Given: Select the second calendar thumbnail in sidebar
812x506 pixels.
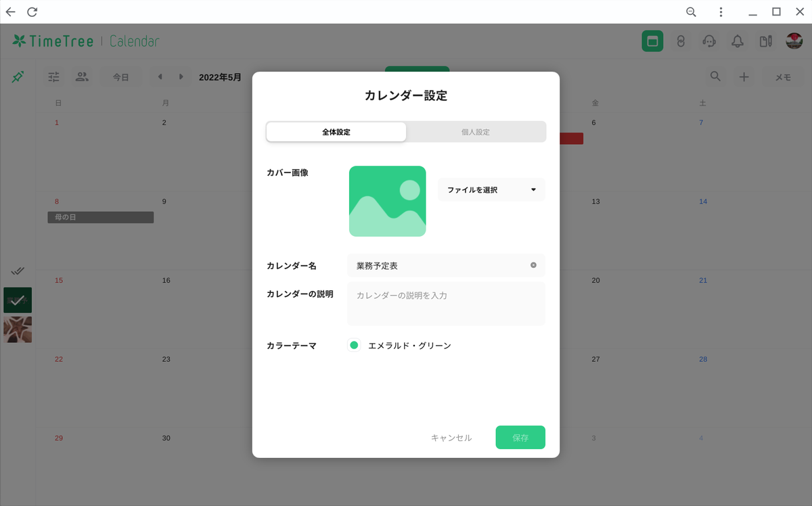Looking at the screenshot, I should 18,329.
